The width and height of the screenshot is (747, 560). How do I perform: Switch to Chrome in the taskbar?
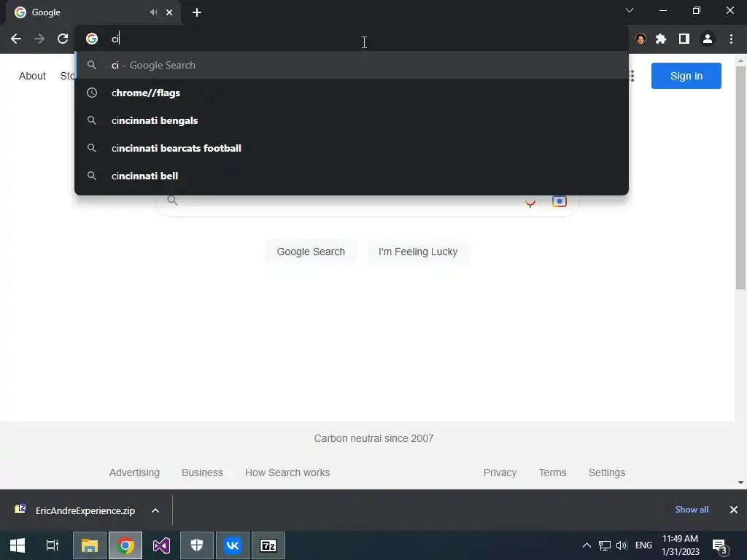[x=125, y=545]
